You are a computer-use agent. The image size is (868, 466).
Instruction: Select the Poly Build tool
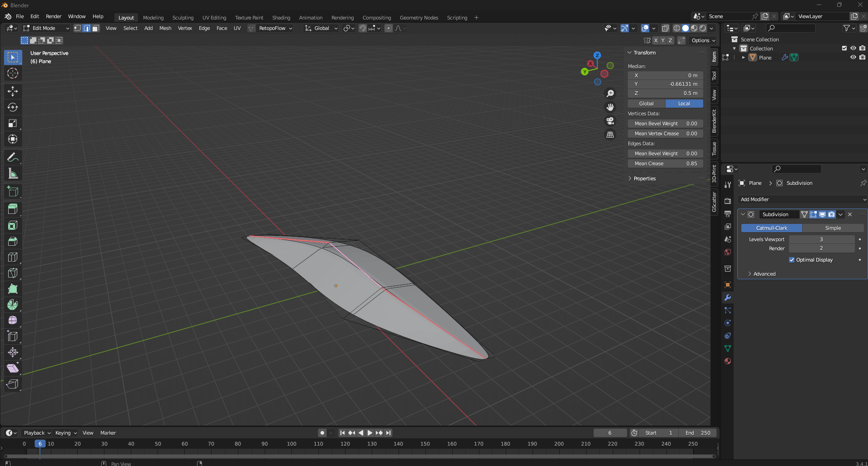(13, 289)
